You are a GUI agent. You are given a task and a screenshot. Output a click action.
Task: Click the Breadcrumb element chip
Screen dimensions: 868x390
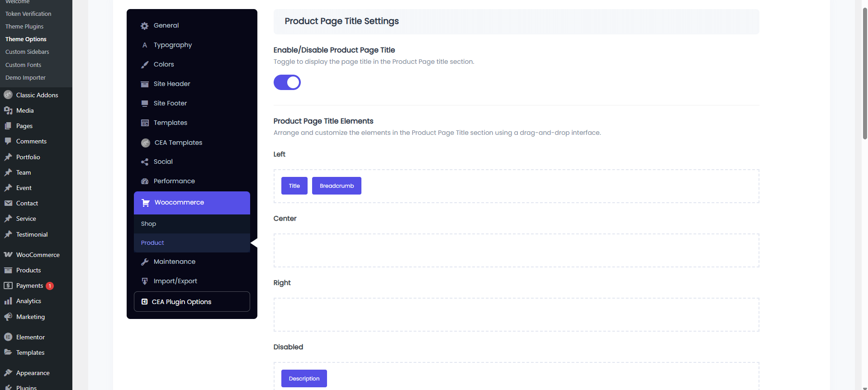point(337,186)
